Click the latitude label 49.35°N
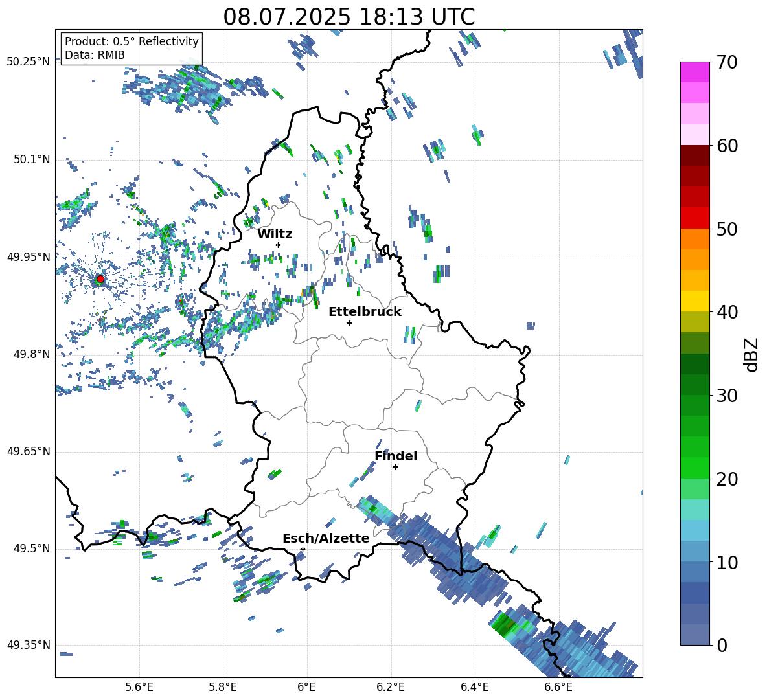The height and width of the screenshot is (700, 767). (x=29, y=645)
